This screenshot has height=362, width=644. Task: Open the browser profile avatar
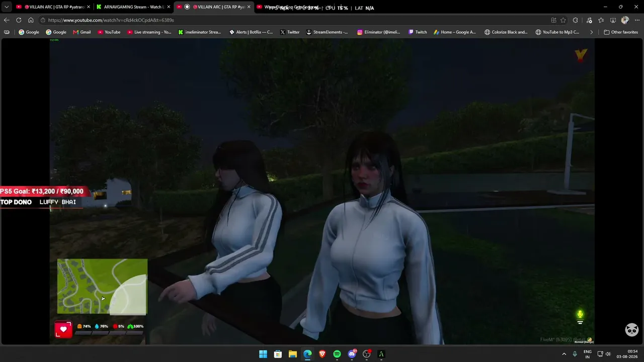[x=625, y=20]
